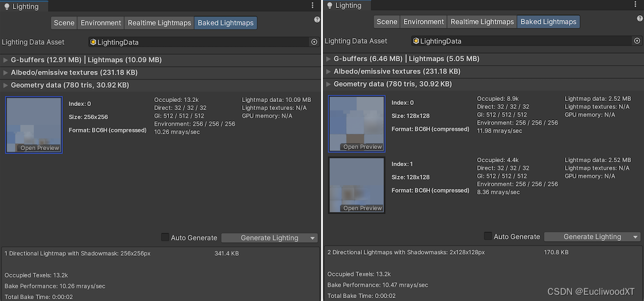The image size is (644, 301).
Task: Click '1 Directional Lightmap with Shadowmask' summary
Action: click(x=78, y=253)
